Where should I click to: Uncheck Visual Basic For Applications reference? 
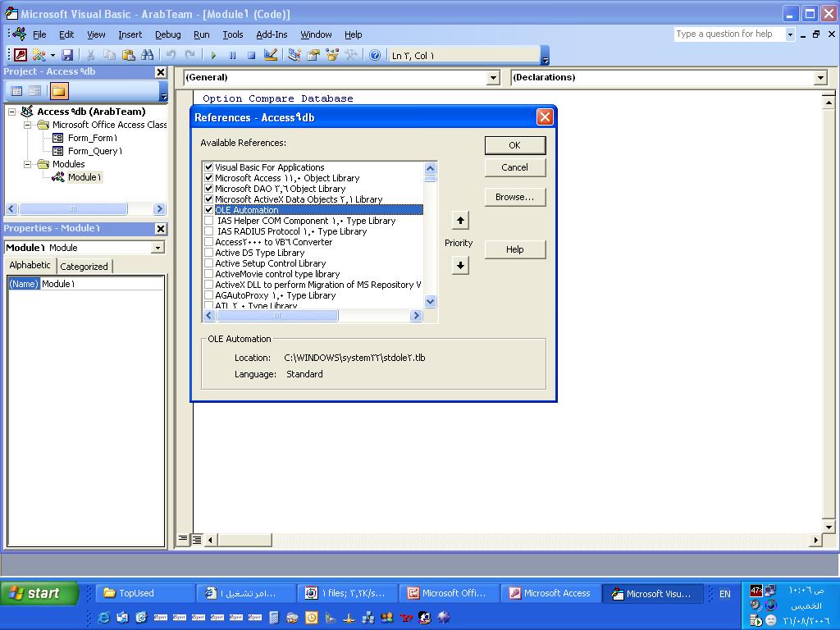209,167
